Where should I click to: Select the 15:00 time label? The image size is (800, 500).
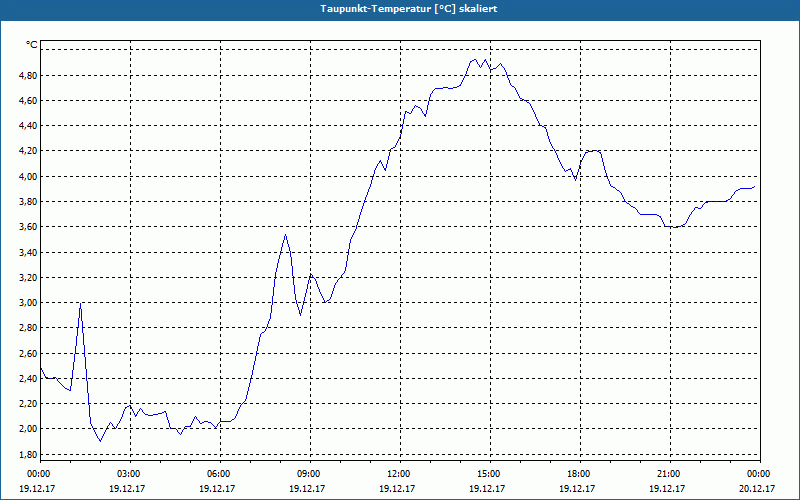tap(490, 474)
